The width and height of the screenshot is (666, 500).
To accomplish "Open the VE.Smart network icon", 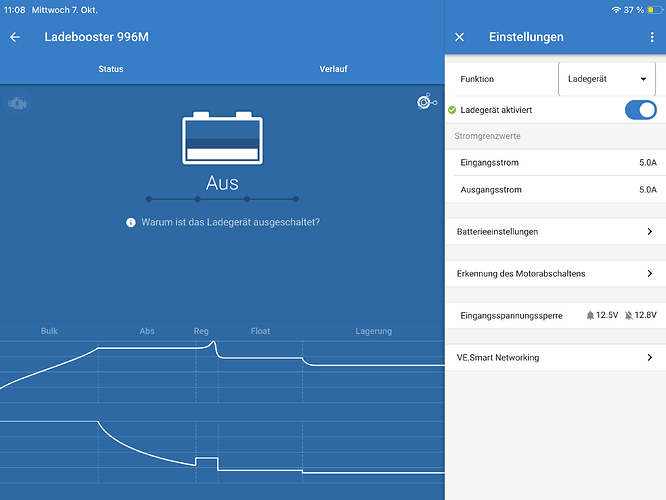I will click(426, 102).
